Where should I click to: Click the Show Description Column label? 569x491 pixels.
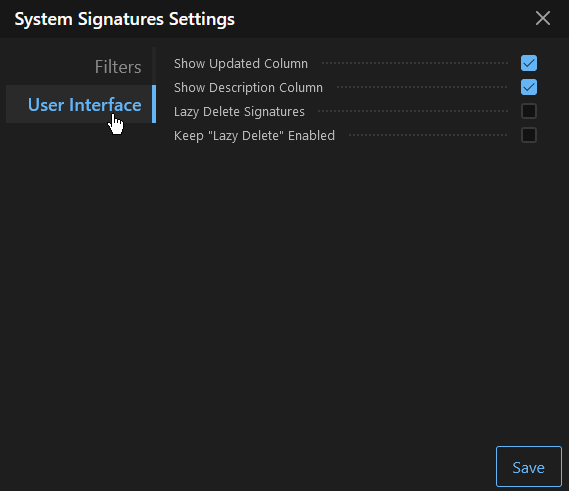pos(248,87)
